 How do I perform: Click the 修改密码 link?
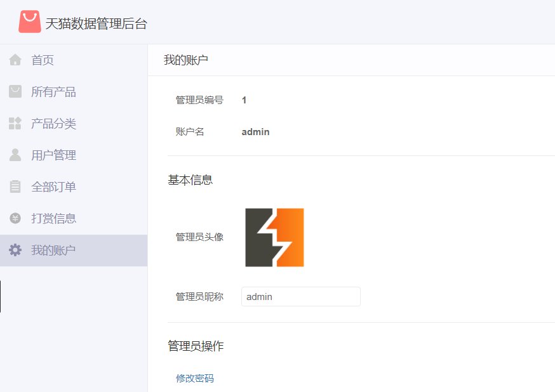pyautogui.click(x=195, y=378)
